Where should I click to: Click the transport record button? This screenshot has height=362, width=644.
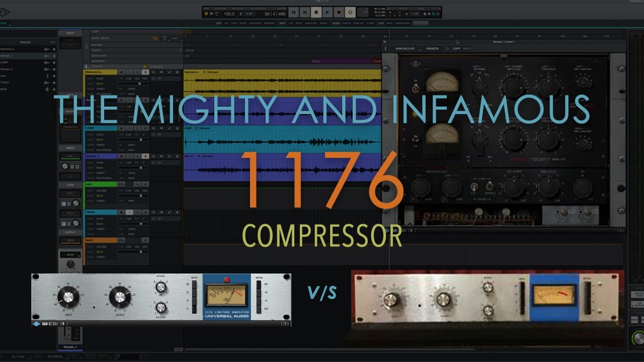coord(339,12)
